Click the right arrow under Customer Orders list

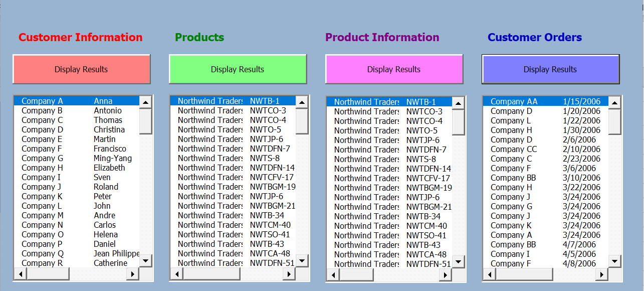coord(602,274)
